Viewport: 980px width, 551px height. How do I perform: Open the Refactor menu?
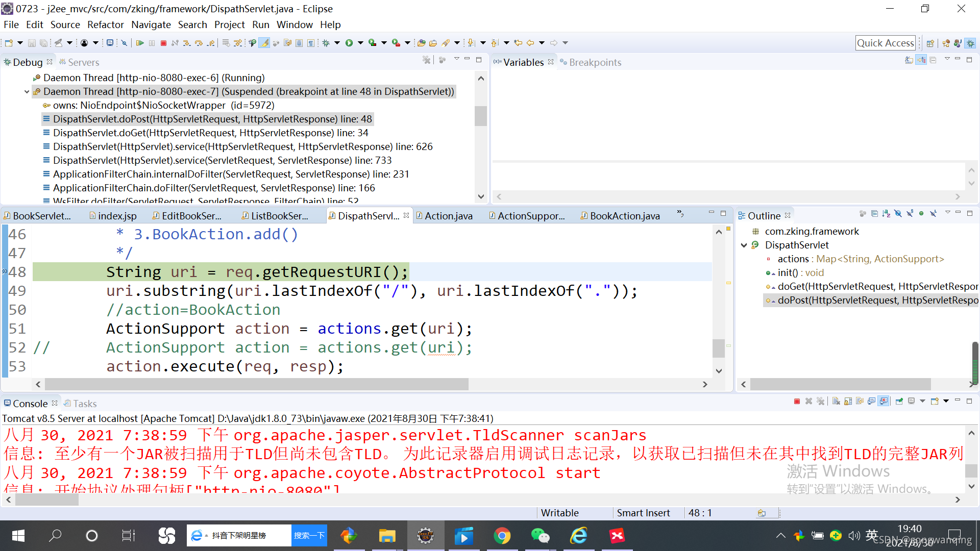[x=105, y=24]
